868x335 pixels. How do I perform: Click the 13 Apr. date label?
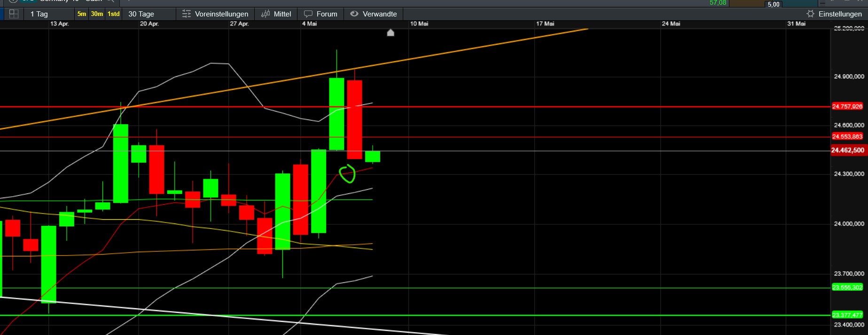(x=60, y=24)
